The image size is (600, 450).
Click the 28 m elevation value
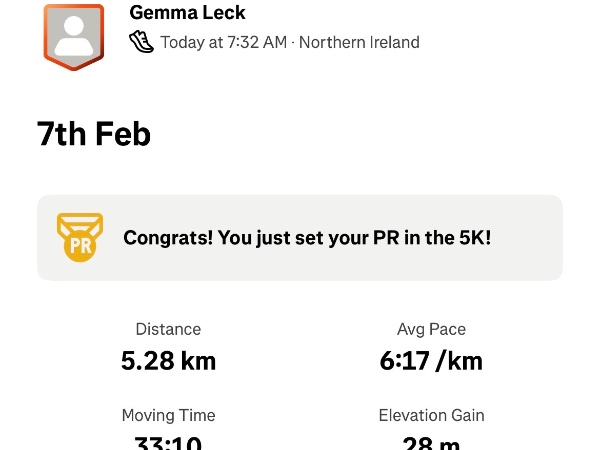tap(431, 443)
